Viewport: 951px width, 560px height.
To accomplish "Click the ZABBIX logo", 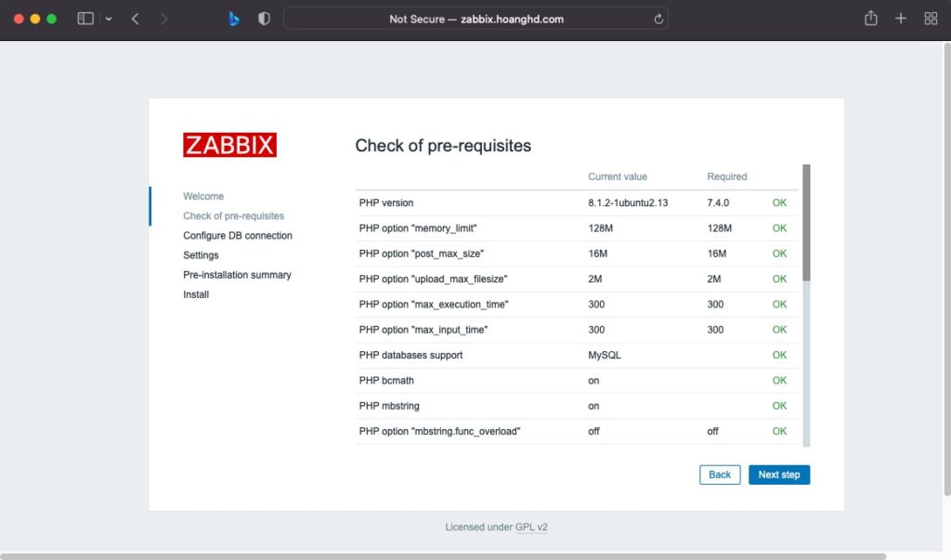I will [x=230, y=145].
